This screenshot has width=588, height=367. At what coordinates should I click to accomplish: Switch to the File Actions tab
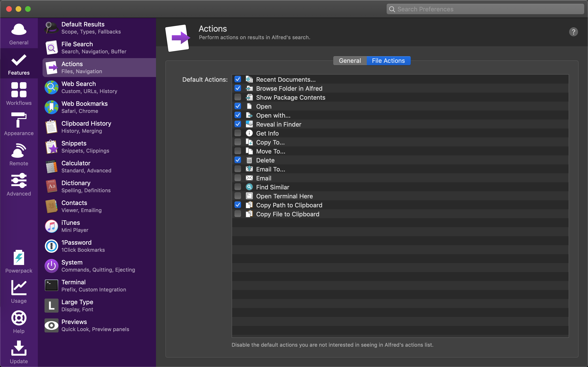388,60
